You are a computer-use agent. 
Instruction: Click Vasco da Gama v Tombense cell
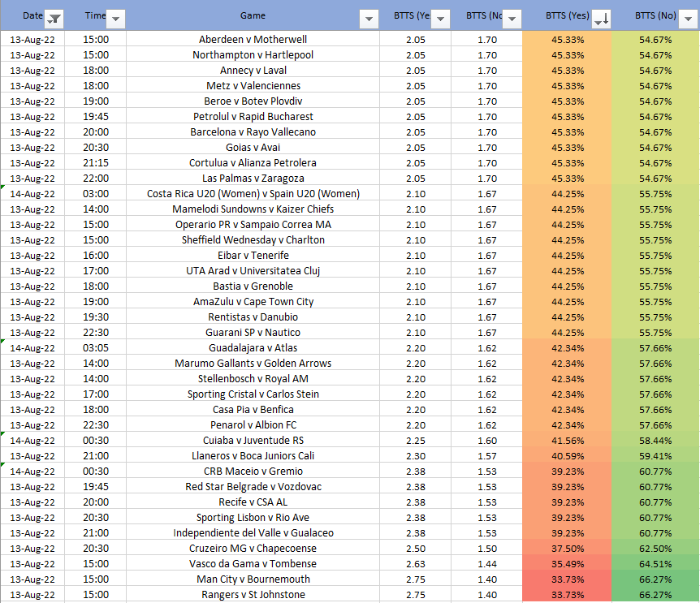pyautogui.click(x=253, y=564)
